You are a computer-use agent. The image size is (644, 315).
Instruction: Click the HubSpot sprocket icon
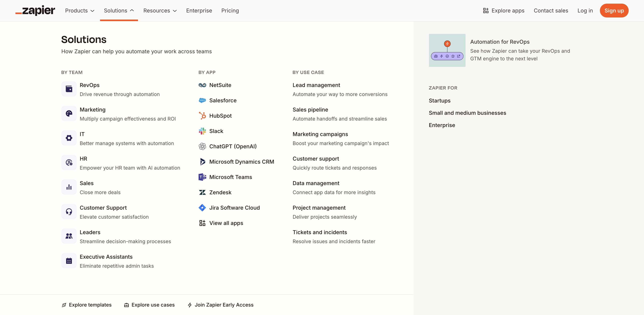click(x=202, y=116)
